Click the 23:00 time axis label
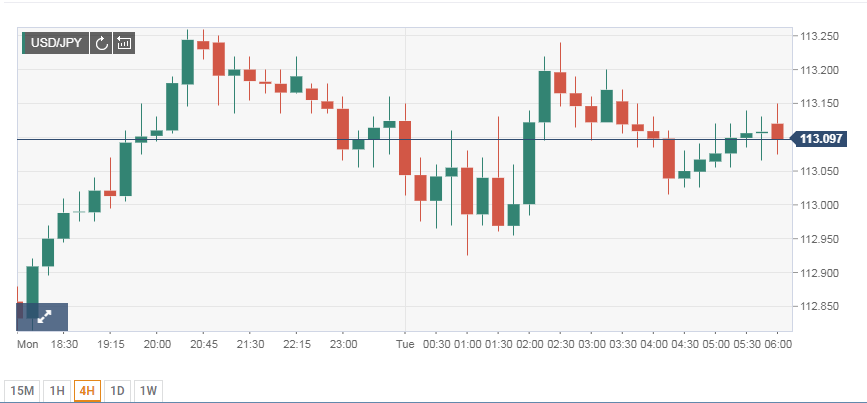The height and width of the screenshot is (403, 867). 343,344
